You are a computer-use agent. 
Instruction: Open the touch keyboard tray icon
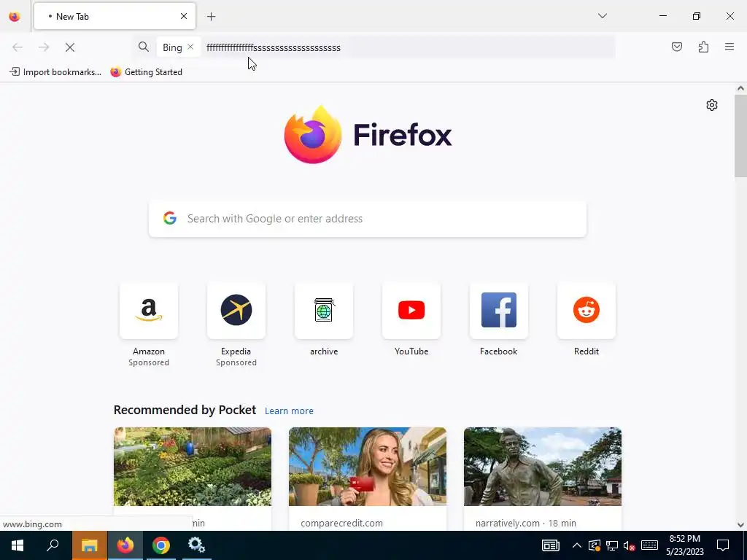coord(649,545)
